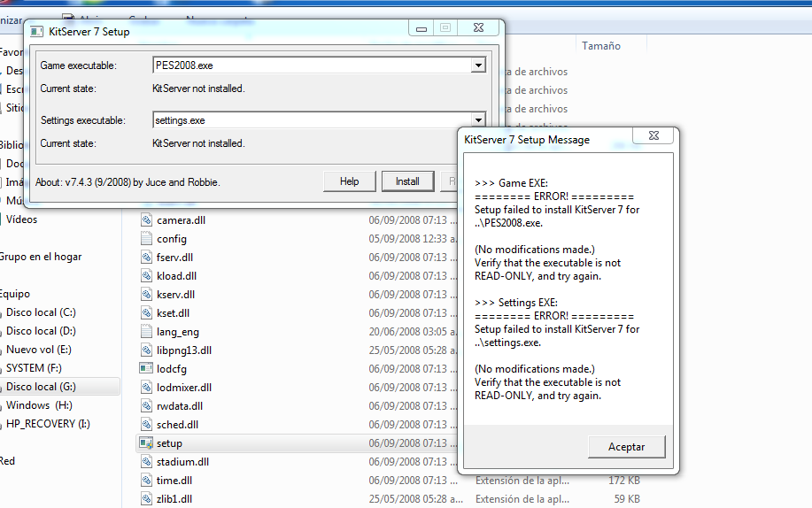This screenshot has height=508, width=812.
Task: Click the sched.dll file icon
Action: [147, 425]
